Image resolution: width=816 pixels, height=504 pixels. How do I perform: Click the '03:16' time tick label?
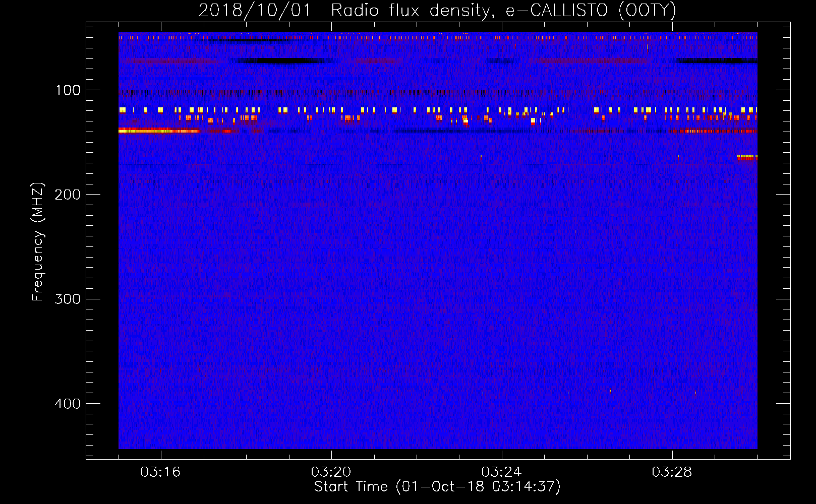[x=160, y=472]
